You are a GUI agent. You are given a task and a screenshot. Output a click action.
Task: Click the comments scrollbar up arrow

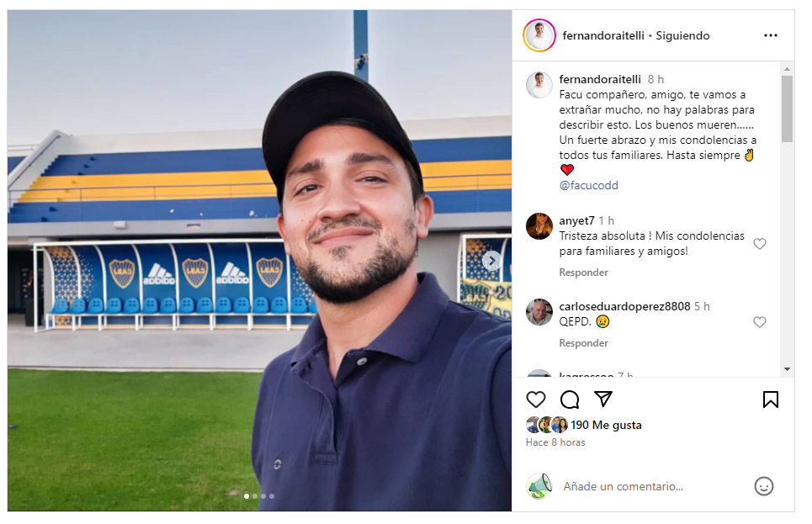787,68
